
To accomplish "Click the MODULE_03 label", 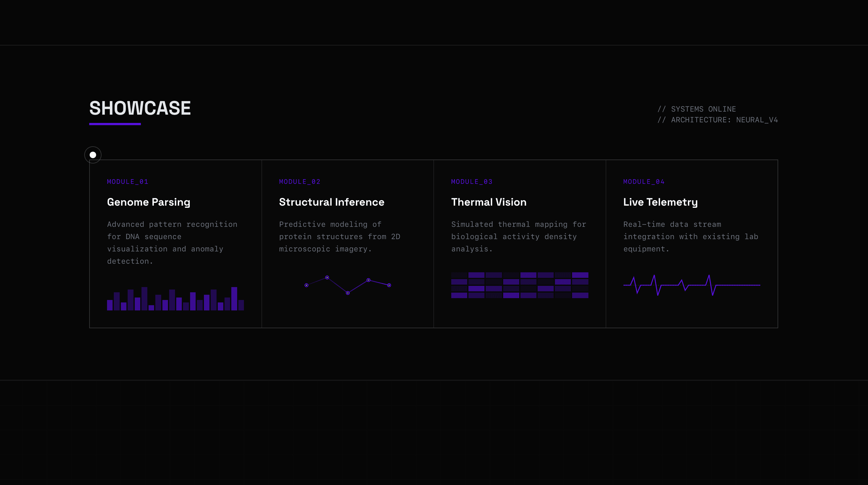I will coord(472,182).
